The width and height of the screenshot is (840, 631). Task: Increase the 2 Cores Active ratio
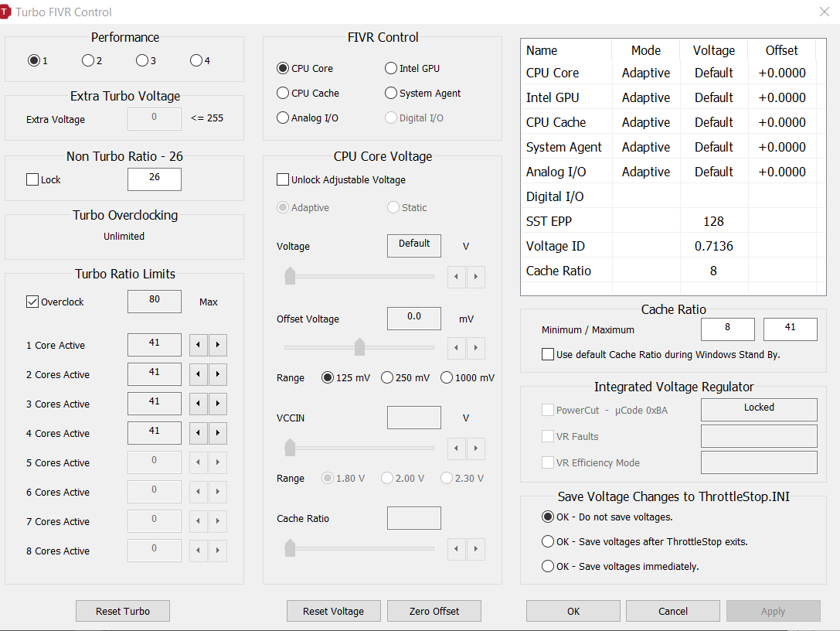[x=217, y=374]
